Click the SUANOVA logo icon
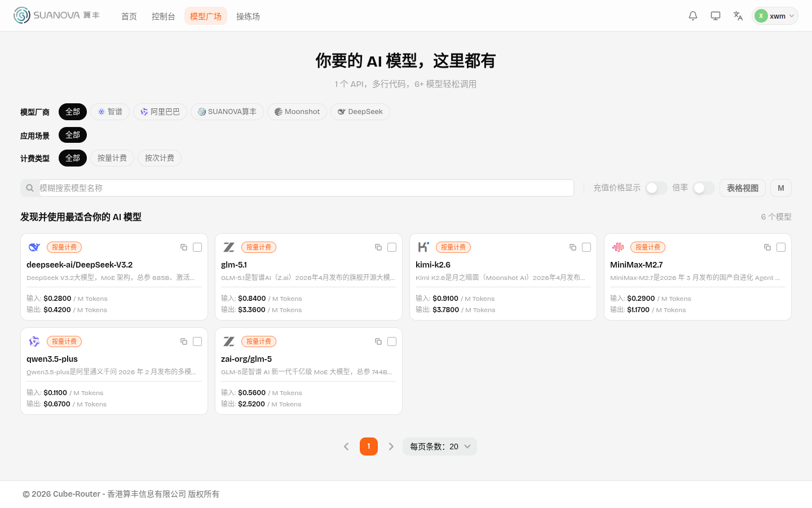Screen dimensions: 812x508 (22, 15)
